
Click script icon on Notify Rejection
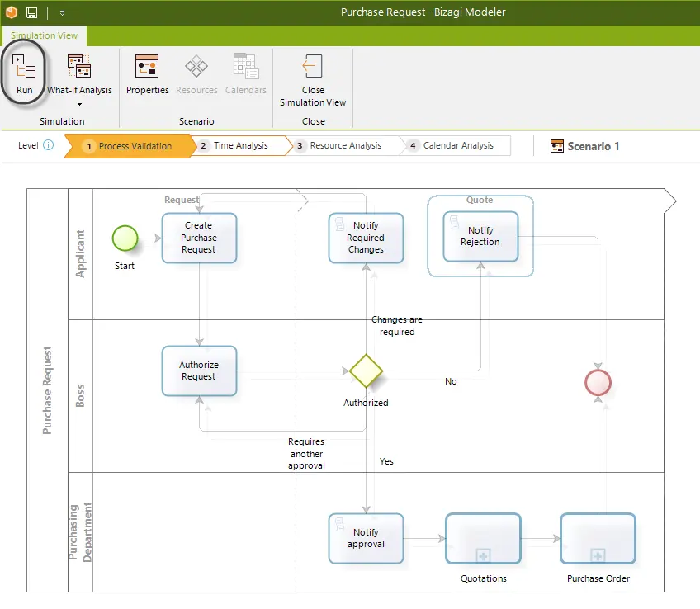tap(454, 222)
